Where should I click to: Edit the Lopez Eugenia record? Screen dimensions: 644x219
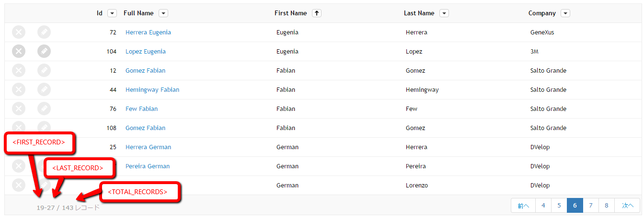(44, 51)
